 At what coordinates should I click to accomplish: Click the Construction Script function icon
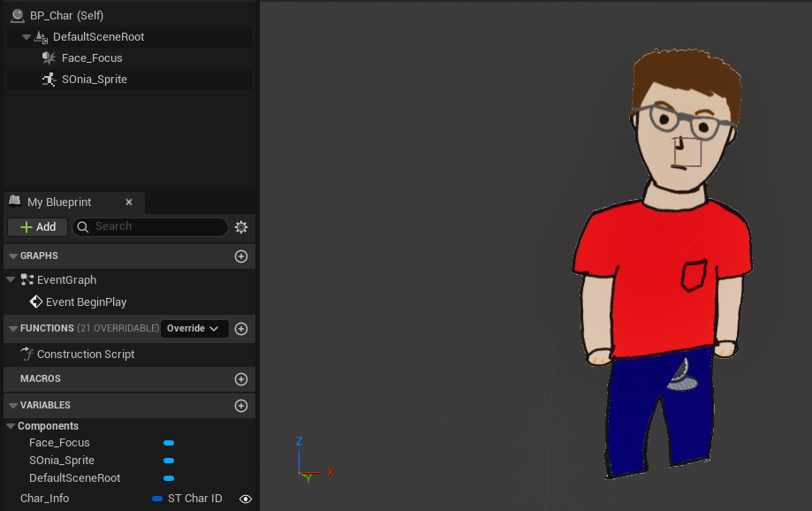(27, 354)
